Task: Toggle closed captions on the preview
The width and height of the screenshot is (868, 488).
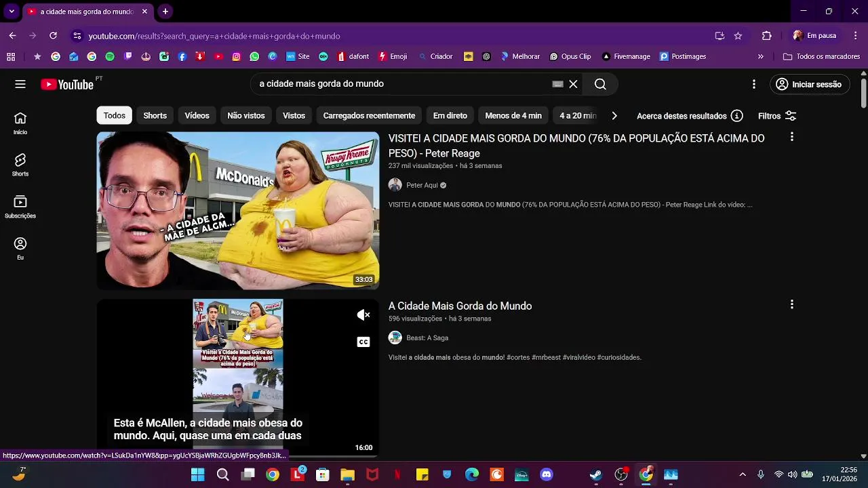Action: (x=363, y=342)
